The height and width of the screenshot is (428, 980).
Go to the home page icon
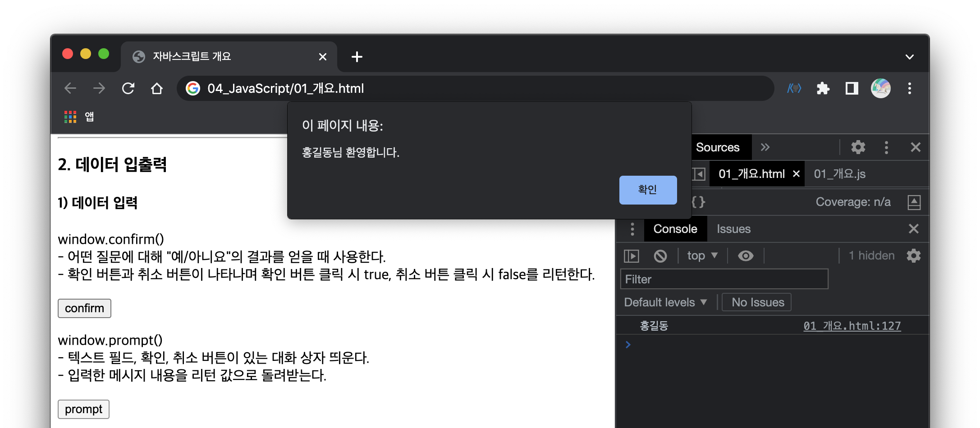(x=157, y=88)
